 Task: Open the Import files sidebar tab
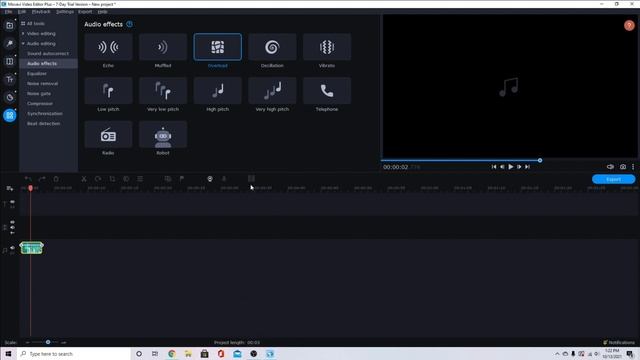tap(9, 25)
